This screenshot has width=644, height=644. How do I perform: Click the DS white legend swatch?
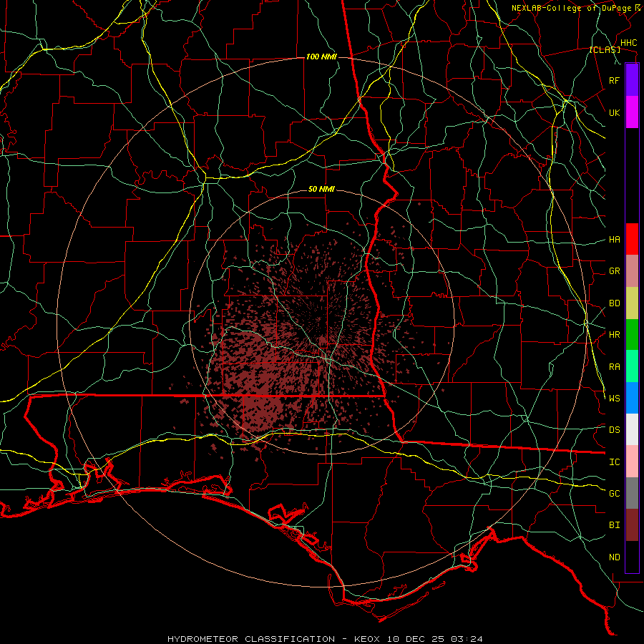tap(632, 429)
